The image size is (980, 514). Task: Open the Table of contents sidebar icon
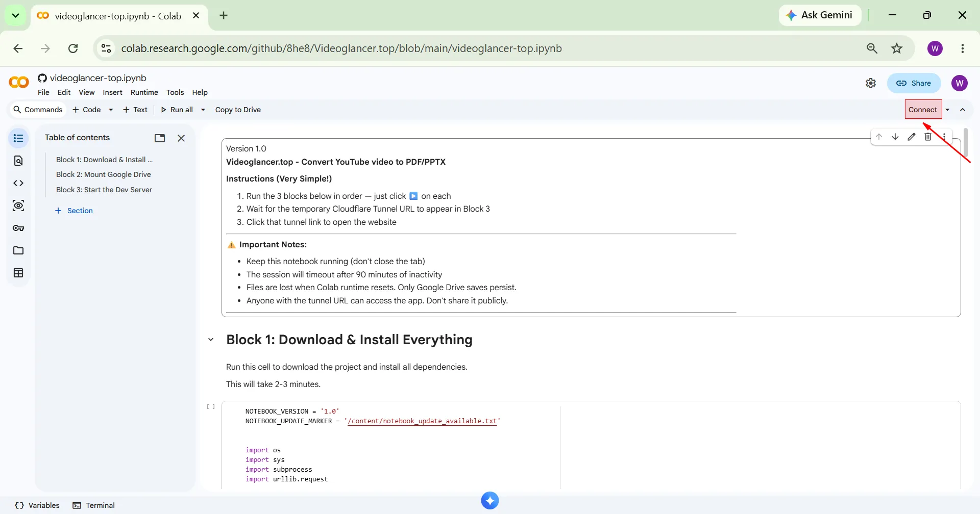18,138
